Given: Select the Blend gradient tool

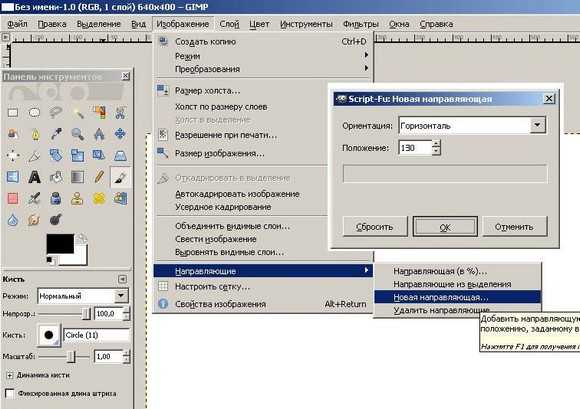Looking at the screenshot, I should click(77, 177).
